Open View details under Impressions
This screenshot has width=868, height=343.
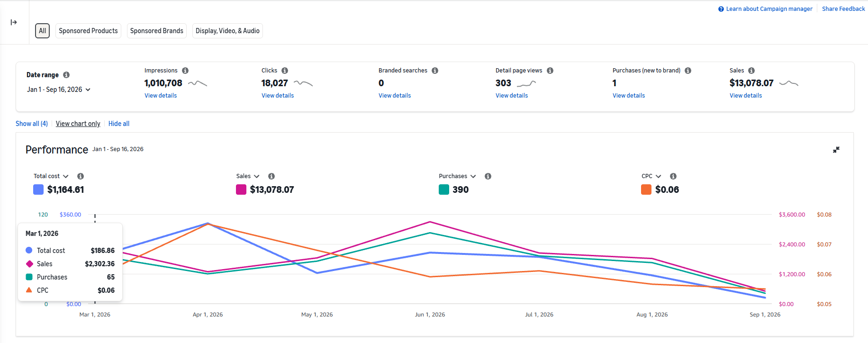tap(161, 96)
